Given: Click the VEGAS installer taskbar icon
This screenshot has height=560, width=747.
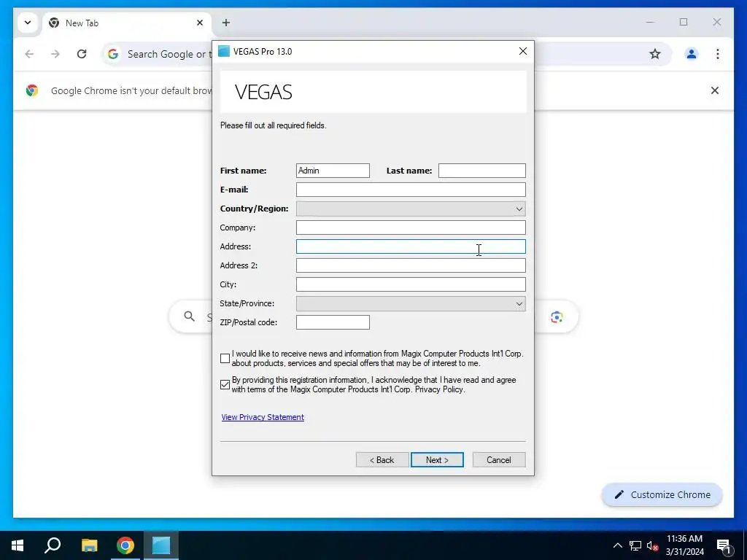Looking at the screenshot, I should [161, 545].
